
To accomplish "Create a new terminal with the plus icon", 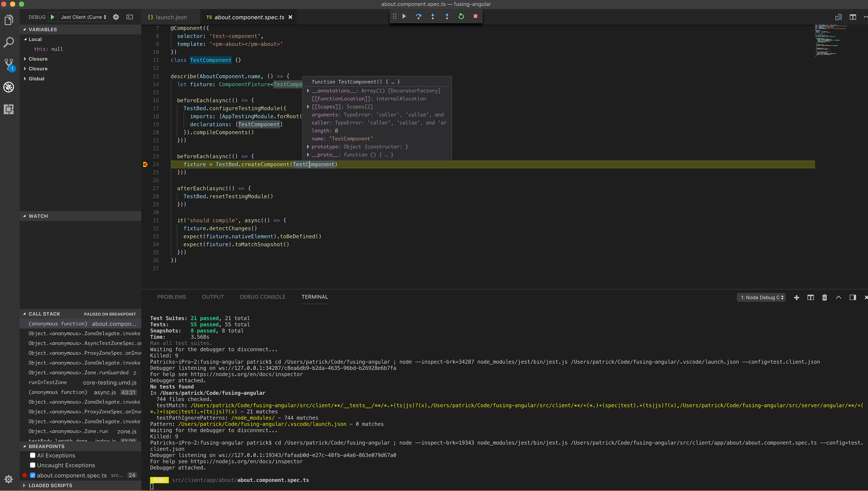I will [796, 297].
